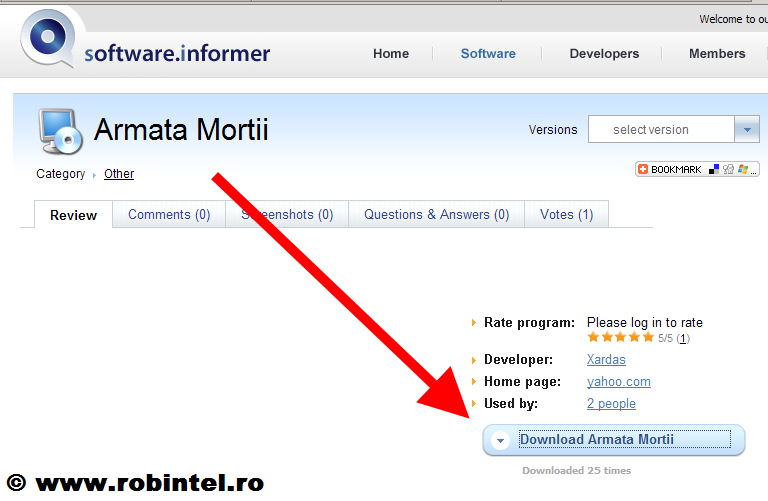Screen dimensions: 768x501
Task: Click the BOOKMARK share button label
Action: (x=676, y=169)
